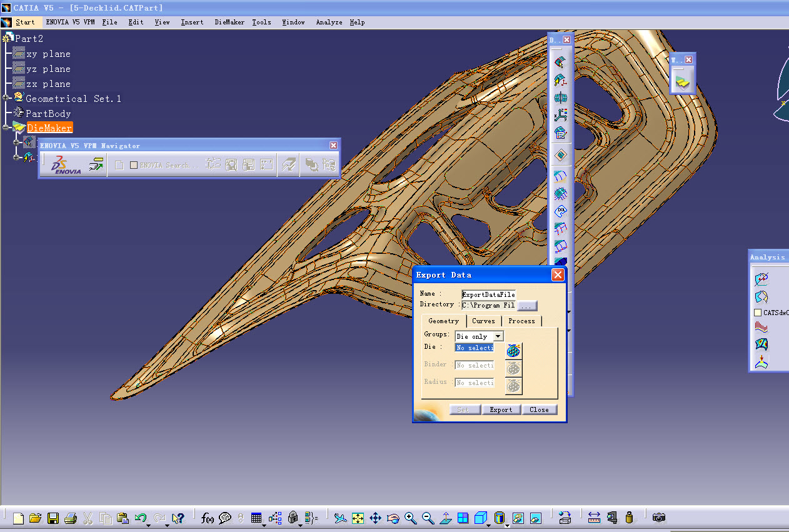
Task: Click the ENOVIA logo in VPM Navigator
Action: point(66,165)
